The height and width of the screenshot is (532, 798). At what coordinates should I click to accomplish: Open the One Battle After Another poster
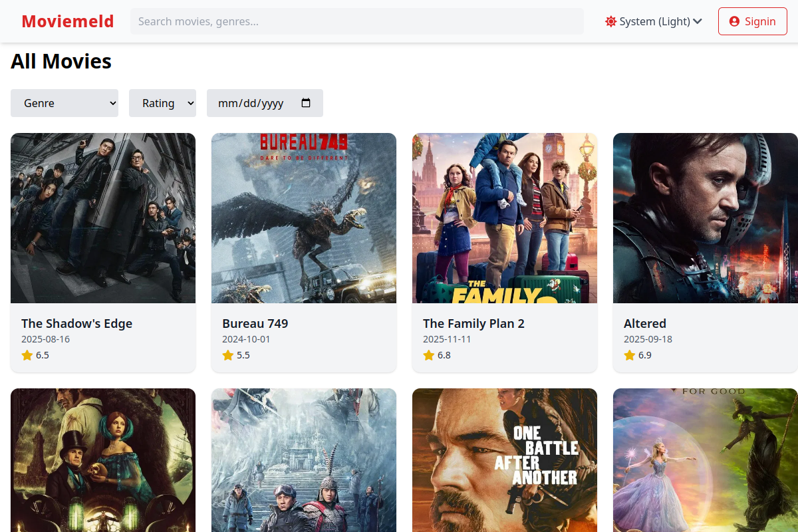coord(505,460)
